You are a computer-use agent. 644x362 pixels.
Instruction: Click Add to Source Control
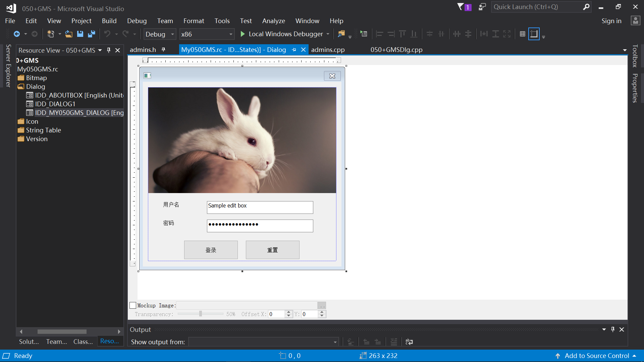(596, 356)
